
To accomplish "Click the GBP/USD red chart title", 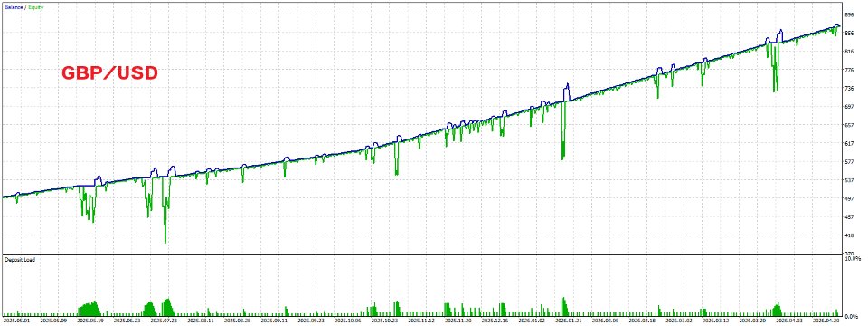I will pyautogui.click(x=109, y=73).
